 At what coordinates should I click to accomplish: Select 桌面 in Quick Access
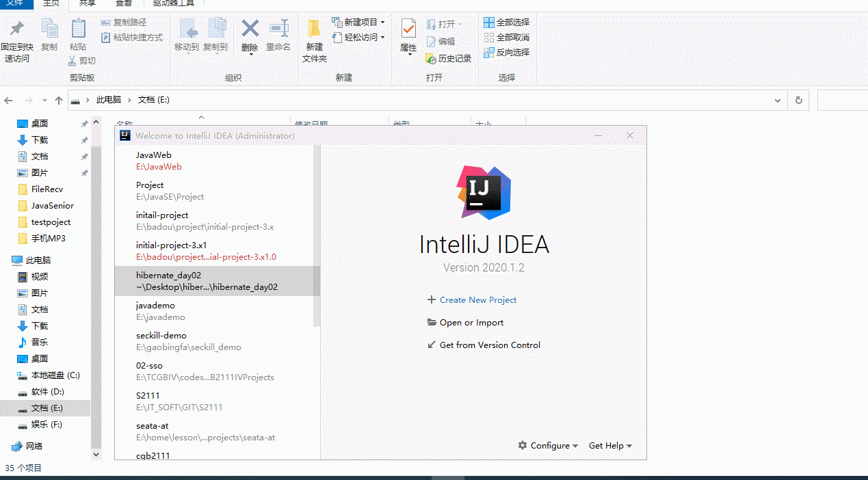tap(40, 124)
